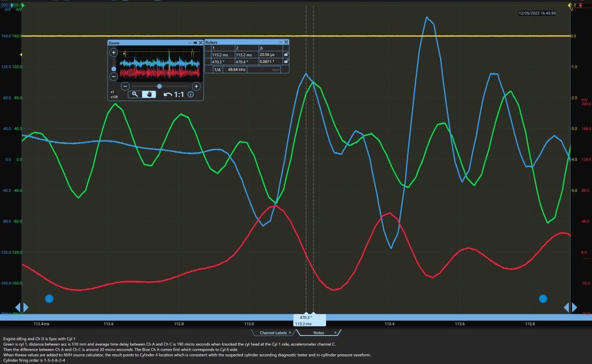This screenshot has width=592, height=364.
Task: Close the Rulers panel
Action: click(286, 42)
